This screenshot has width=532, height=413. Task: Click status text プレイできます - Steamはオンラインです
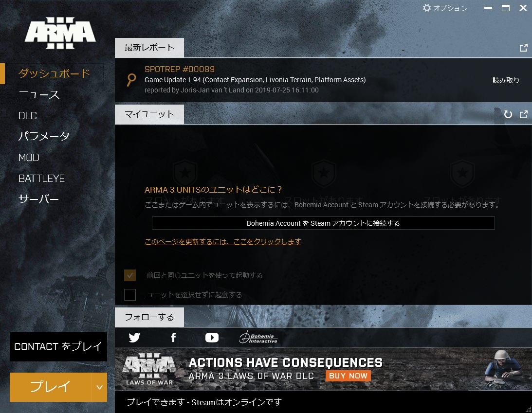click(x=204, y=402)
